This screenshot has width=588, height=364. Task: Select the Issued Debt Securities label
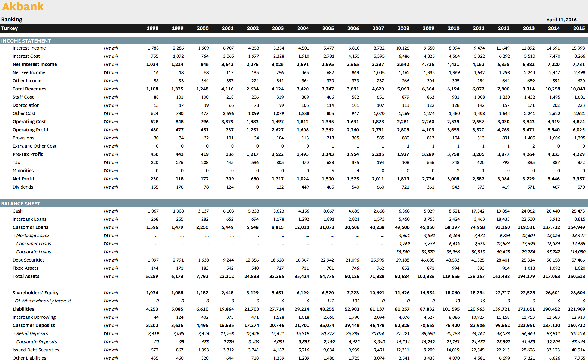(36, 350)
